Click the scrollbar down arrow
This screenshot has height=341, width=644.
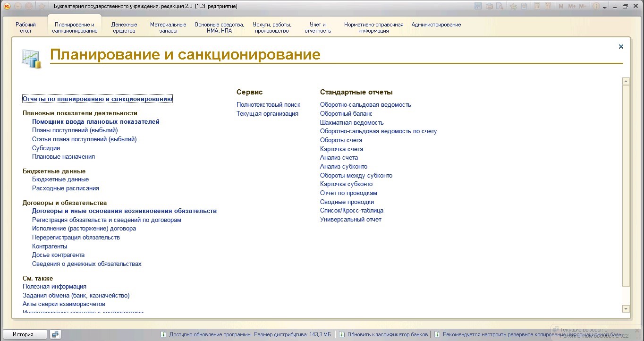point(626,309)
